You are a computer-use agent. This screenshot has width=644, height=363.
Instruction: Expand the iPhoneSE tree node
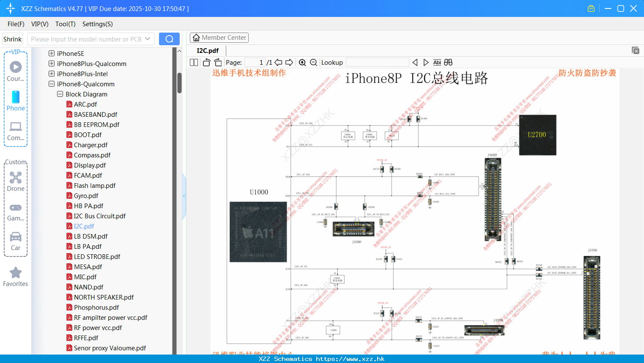52,53
